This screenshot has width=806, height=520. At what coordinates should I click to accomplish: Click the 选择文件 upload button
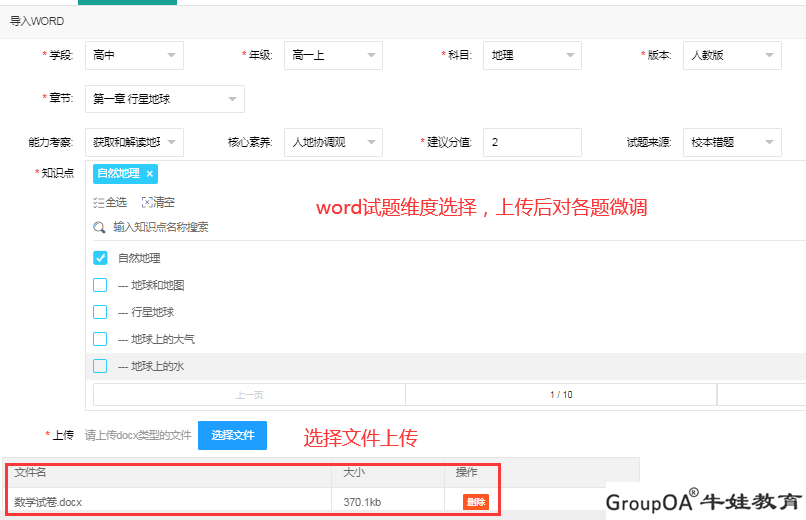(232, 436)
